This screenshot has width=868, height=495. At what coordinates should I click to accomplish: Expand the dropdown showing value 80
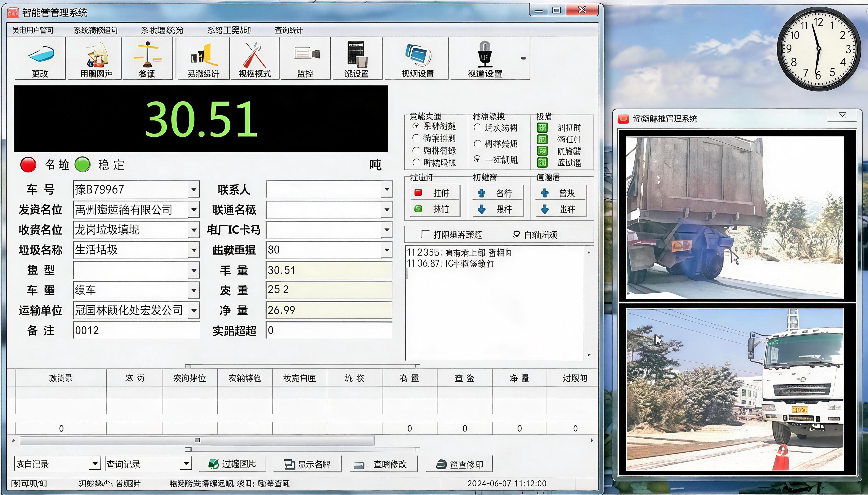387,250
